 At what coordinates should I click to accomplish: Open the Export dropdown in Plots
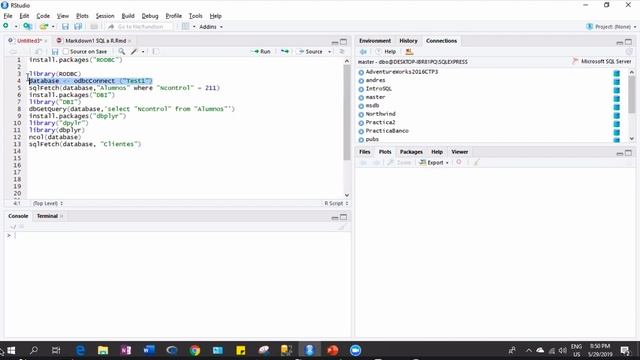click(434, 162)
